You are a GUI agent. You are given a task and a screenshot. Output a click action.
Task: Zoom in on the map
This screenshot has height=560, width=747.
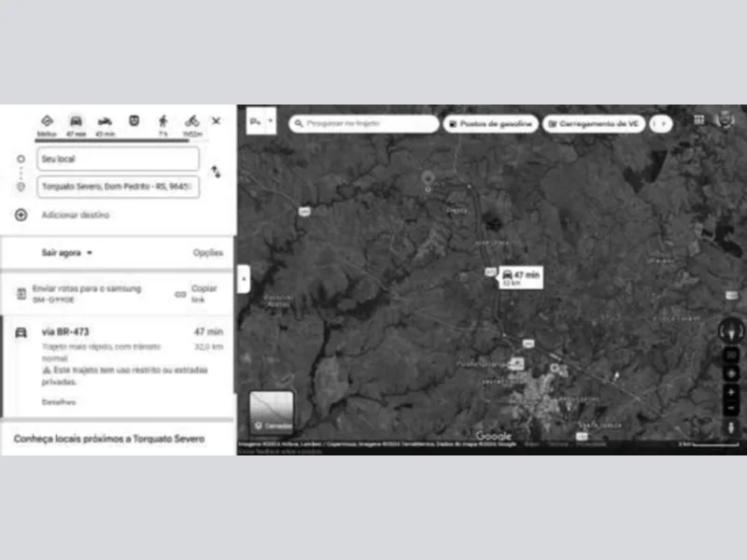(x=731, y=392)
